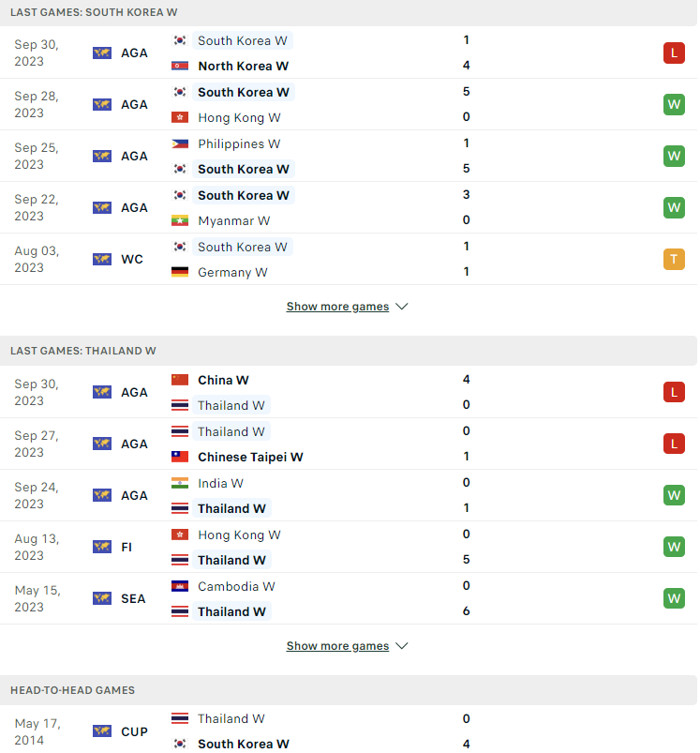Click the red L badge for the China W match
This screenshot has width=700, height=753.
[674, 392]
